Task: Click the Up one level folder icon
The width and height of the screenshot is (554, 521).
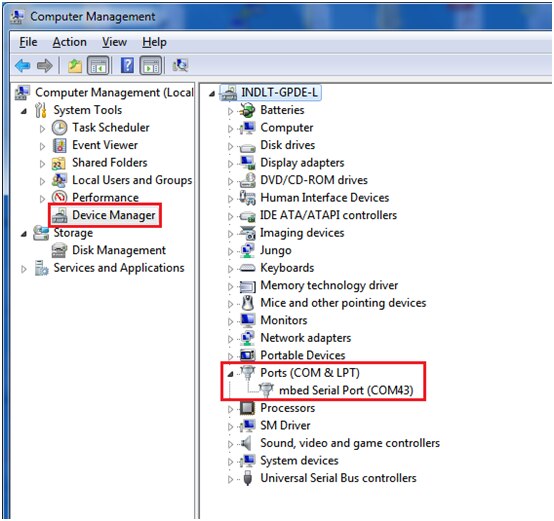Action: tap(75, 66)
